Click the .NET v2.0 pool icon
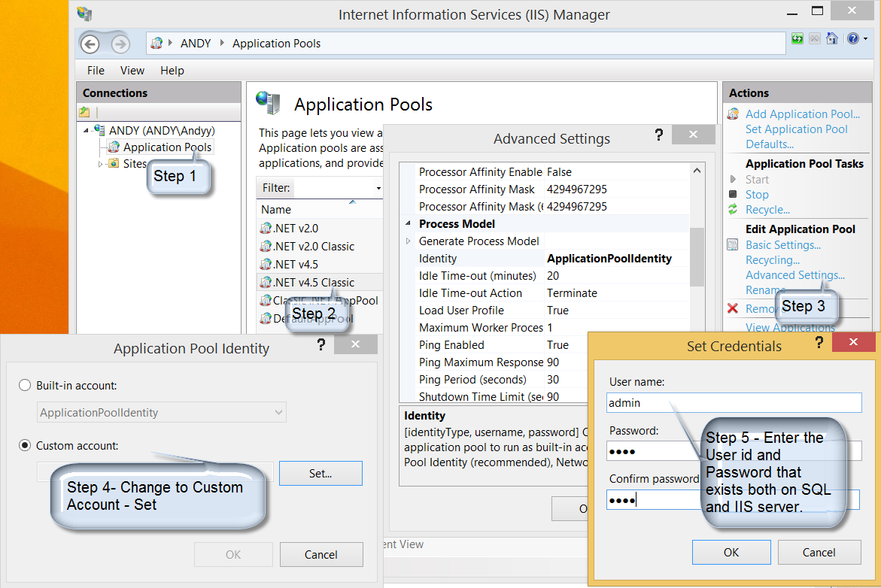 (x=265, y=228)
